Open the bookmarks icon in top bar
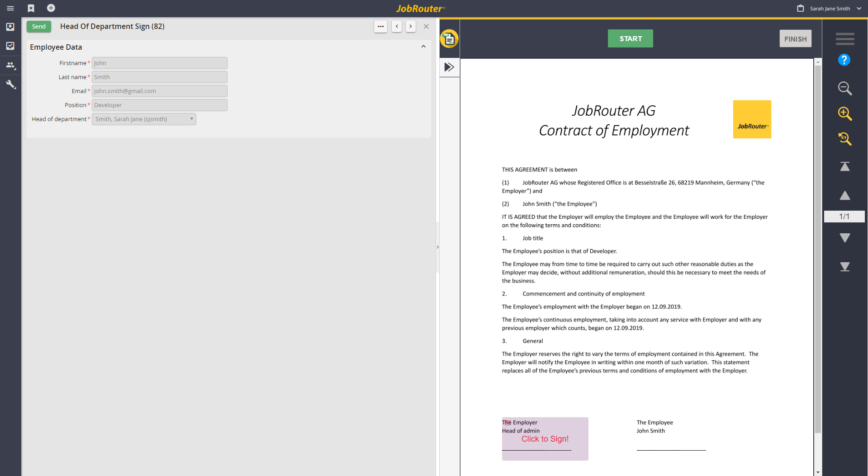Image resolution: width=868 pixels, height=476 pixels. coord(31,8)
